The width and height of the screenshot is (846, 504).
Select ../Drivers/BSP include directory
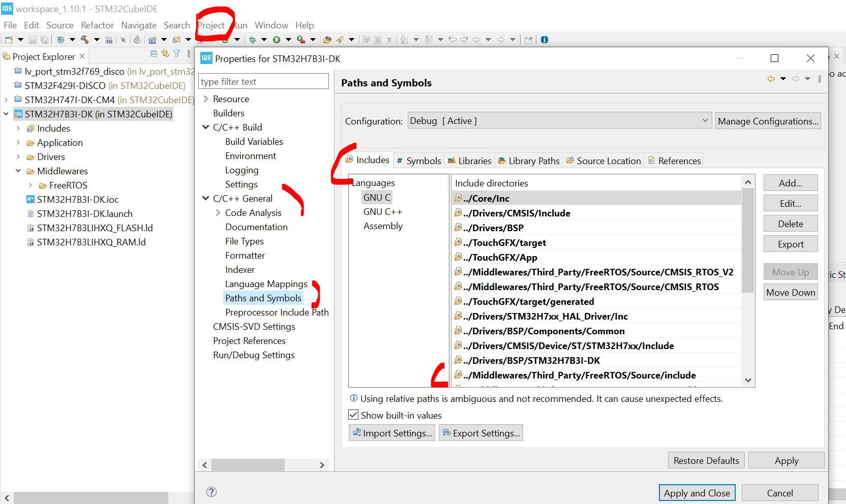596,228
